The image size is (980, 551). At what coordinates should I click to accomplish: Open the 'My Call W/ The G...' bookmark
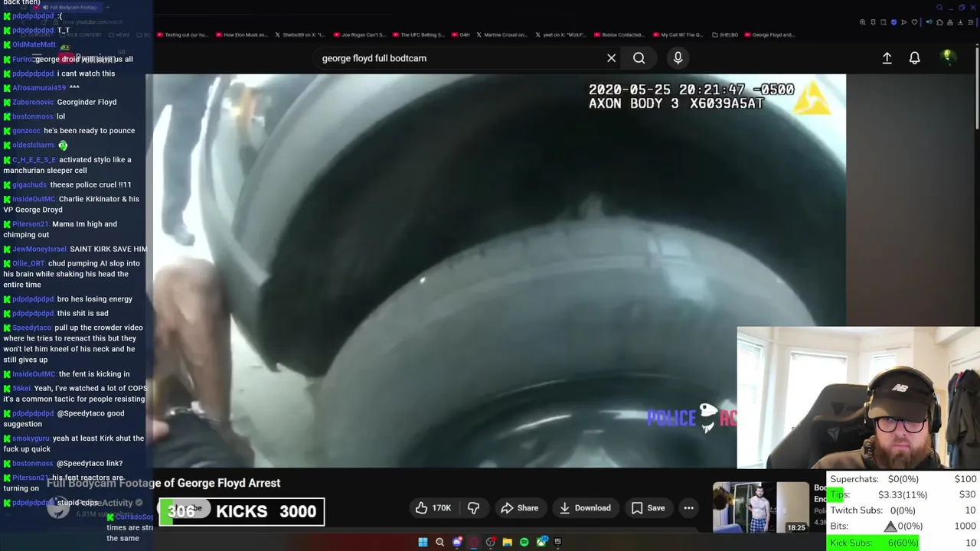[x=678, y=35]
